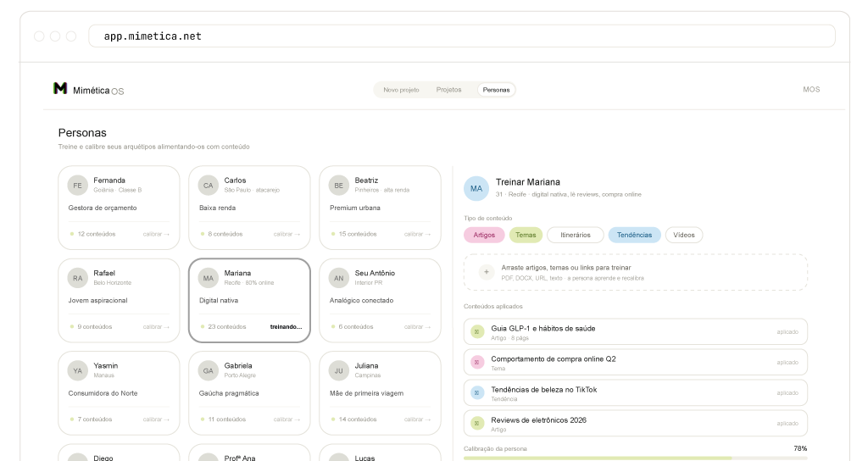Click calibrar on Juliana's card
The width and height of the screenshot is (868, 461).
[x=417, y=419]
